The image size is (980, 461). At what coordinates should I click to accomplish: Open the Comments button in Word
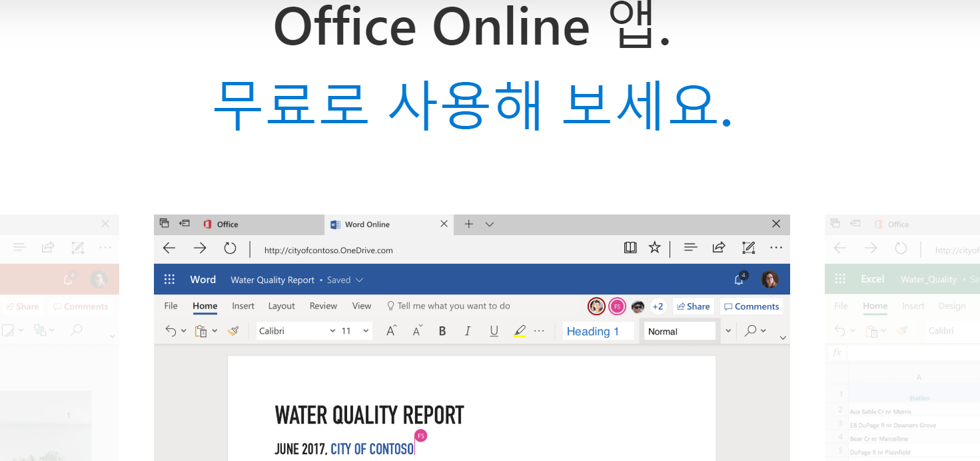(751, 306)
